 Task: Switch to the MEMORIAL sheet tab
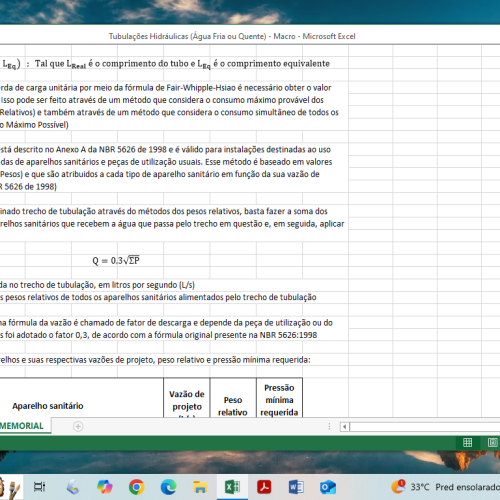tap(22, 426)
